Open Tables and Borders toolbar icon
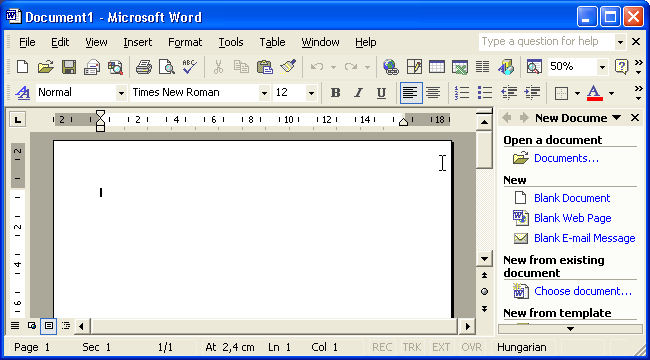The width and height of the screenshot is (650, 360). point(414,66)
